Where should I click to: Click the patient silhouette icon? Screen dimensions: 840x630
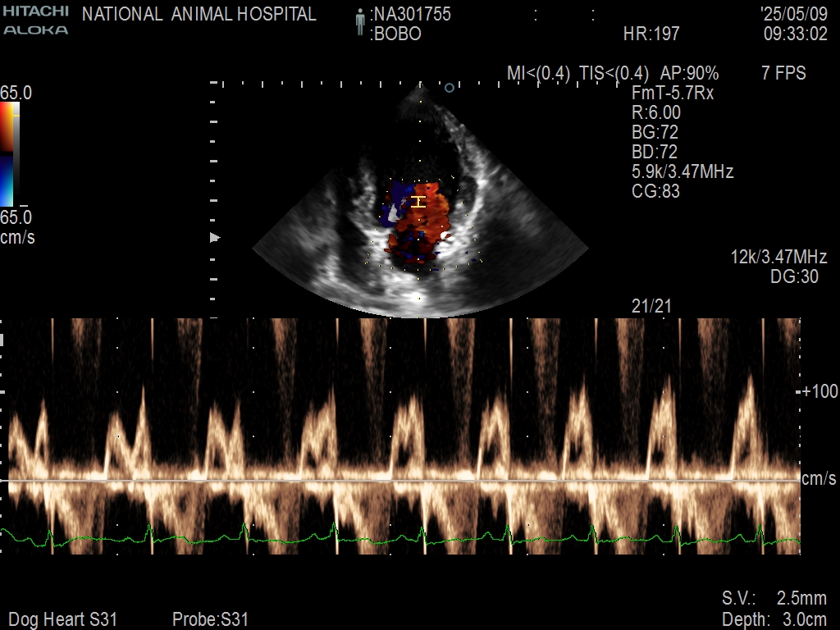tap(359, 23)
